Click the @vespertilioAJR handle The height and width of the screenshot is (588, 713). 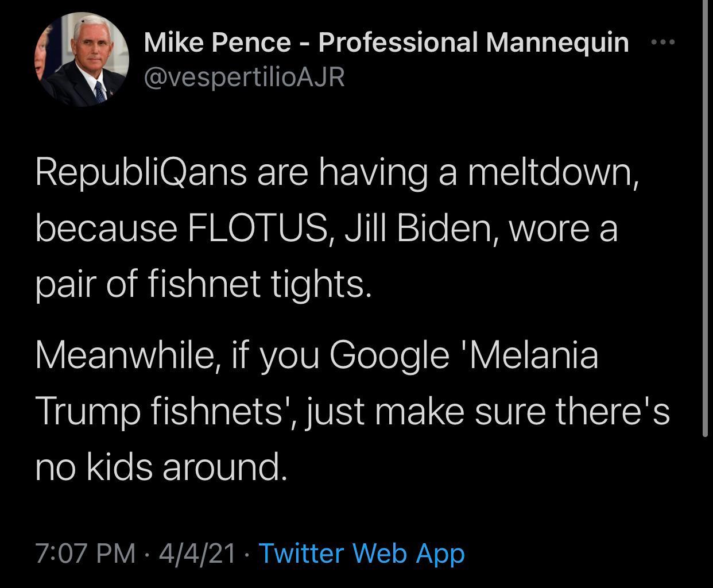click(244, 76)
